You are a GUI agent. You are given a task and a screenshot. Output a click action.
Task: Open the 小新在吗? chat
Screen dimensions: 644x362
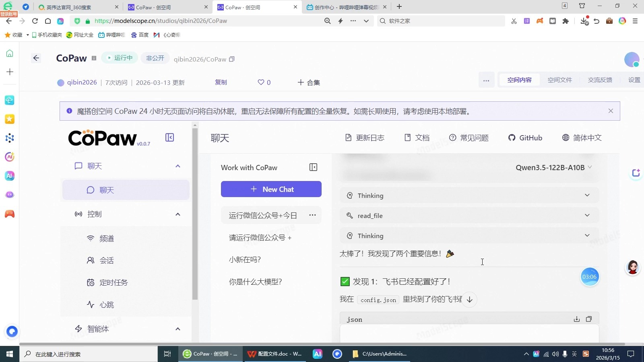click(271, 259)
